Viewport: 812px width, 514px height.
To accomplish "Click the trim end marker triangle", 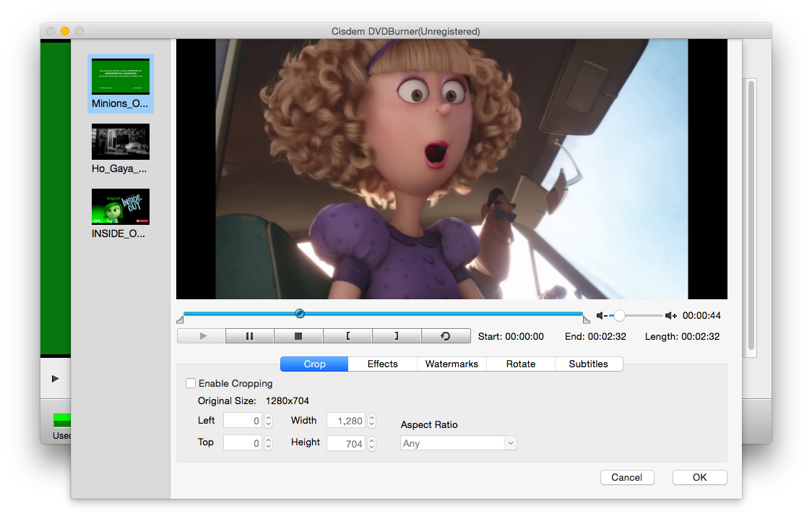I will pyautogui.click(x=586, y=320).
